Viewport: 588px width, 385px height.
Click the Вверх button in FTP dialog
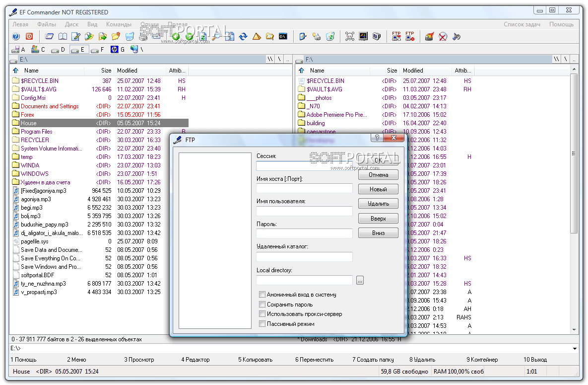tap(378, 219)
